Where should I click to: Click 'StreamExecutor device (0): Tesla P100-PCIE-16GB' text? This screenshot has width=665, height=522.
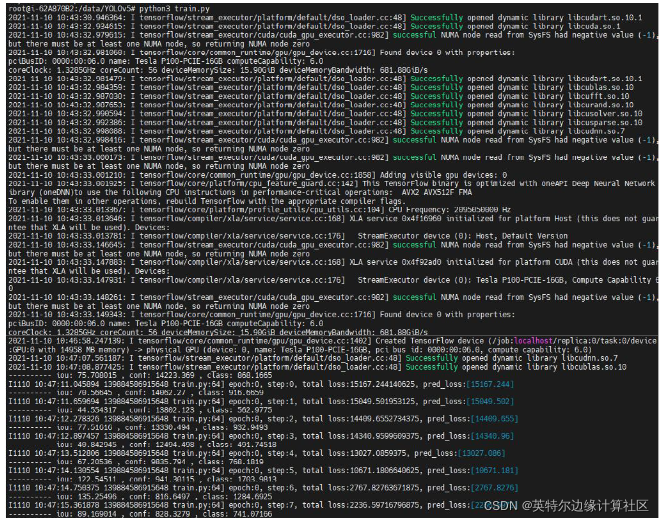coord(461,280)
